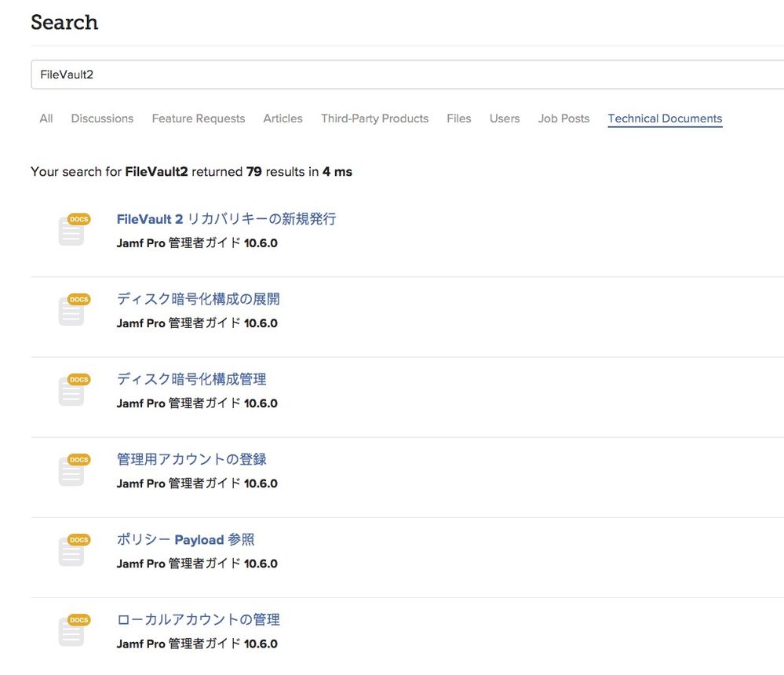This screenshot has height=675, width=784.
Task: Open FileVault 2 リカバリキーの新規発行 result
Action: tap(227, 219)
